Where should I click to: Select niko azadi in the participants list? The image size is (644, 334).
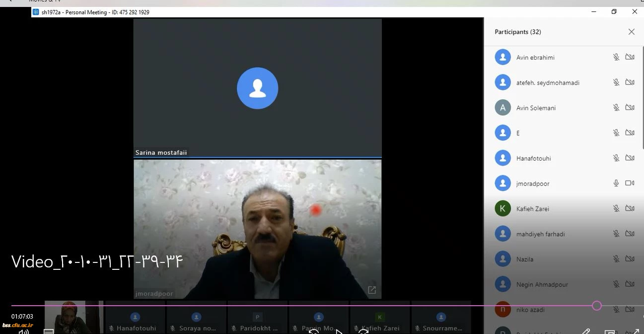click(x=530, y=310)
